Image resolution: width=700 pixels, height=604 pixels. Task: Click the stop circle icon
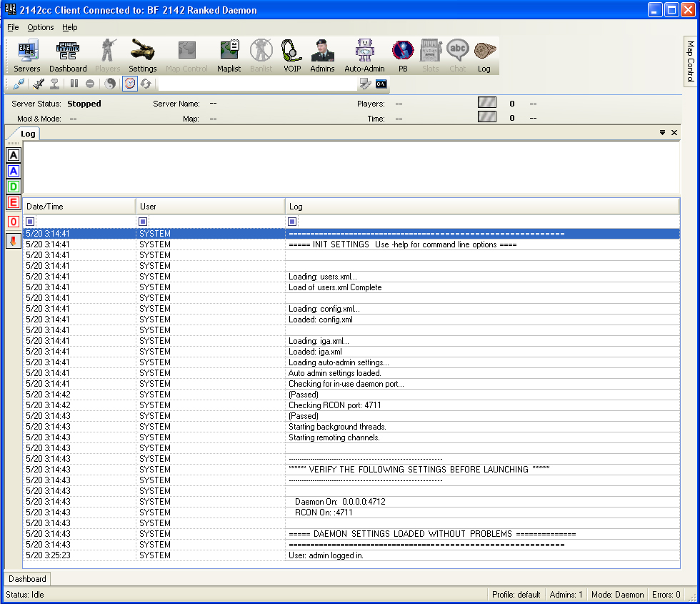(x=90, y=84)
